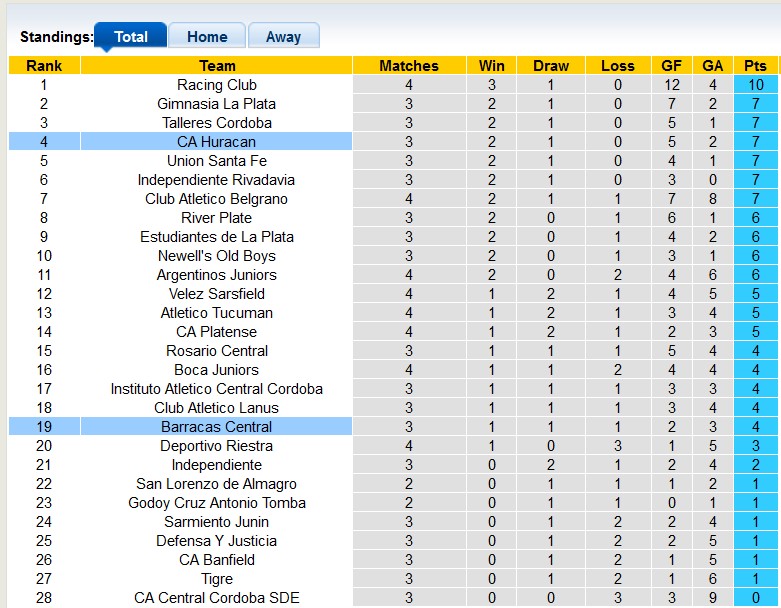
Task: Select the Tigre team name
Action: coord(216,579)
